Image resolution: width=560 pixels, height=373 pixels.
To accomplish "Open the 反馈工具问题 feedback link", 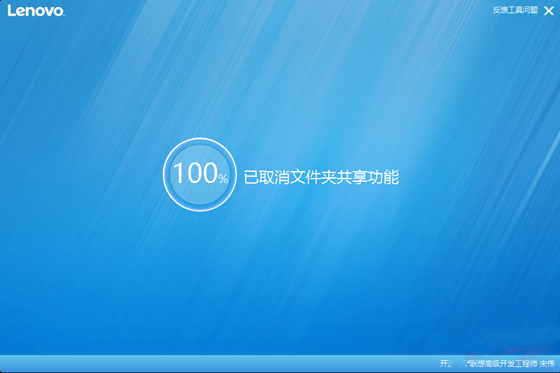I will (515, 10).
